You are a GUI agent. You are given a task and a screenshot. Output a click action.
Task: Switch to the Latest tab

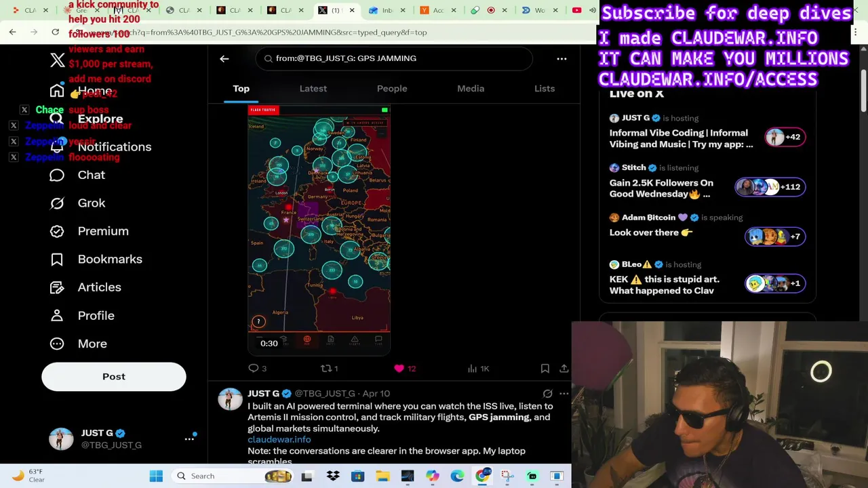313,89
